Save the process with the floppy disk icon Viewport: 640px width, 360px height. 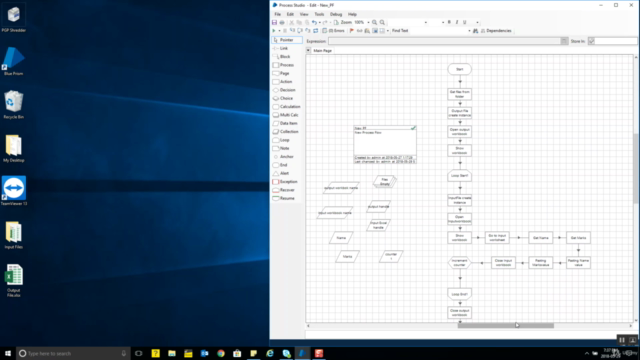pos(274,22)
